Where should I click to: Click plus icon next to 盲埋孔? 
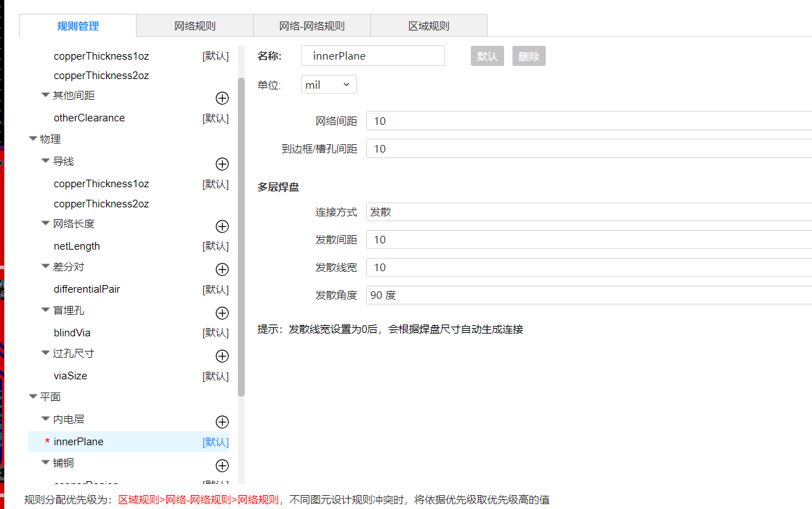(222, 313)
